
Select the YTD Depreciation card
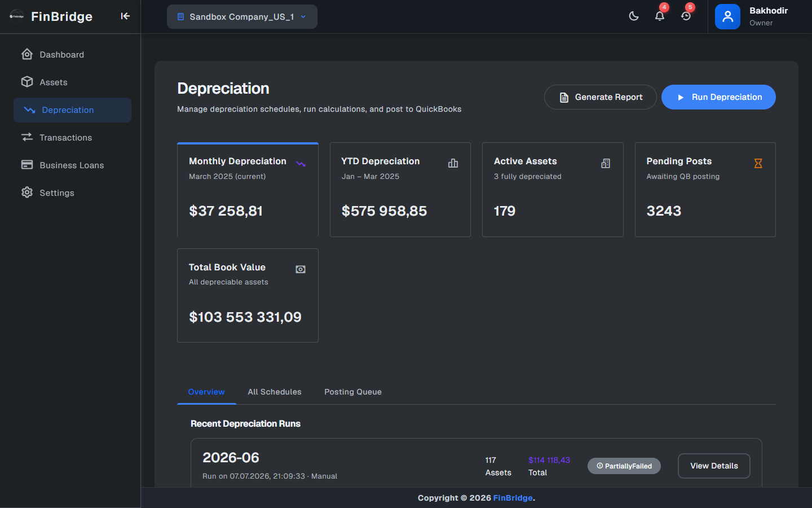400,190
